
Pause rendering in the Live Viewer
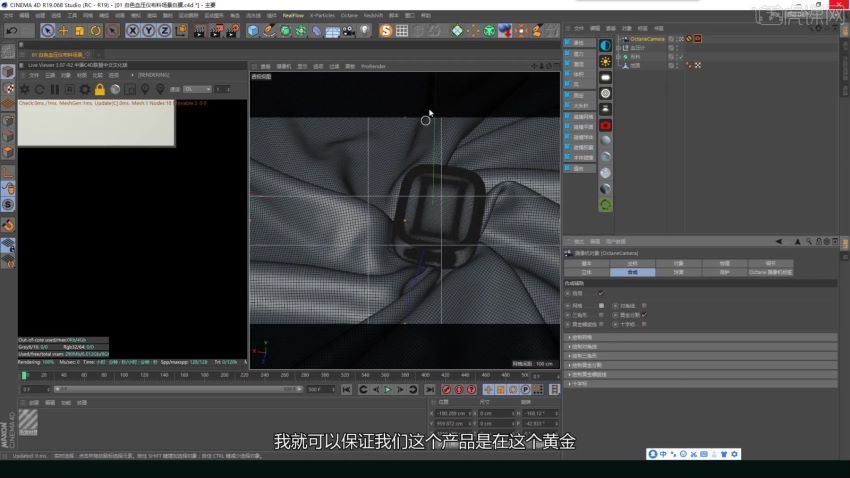[x=55, y=89]
